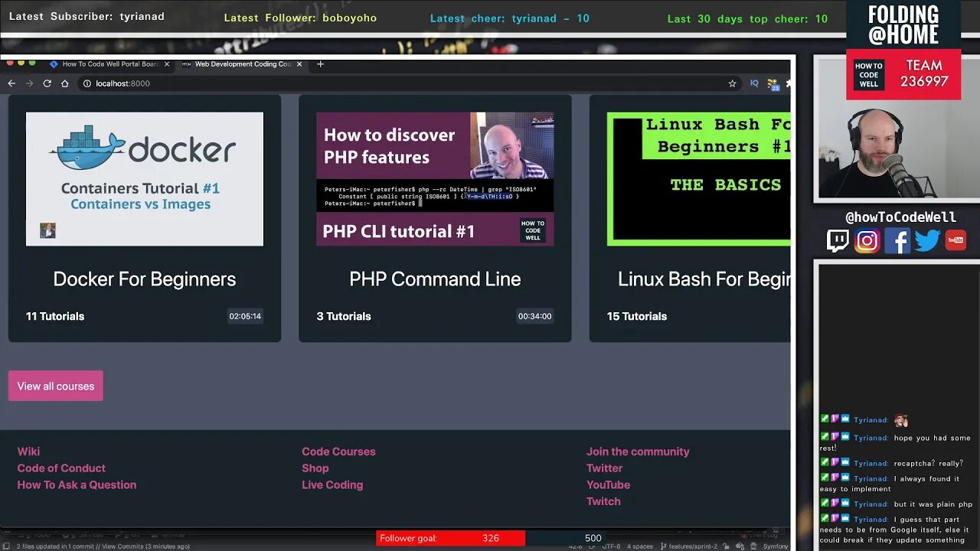Click the Last 30 days top cheer text
This screenshot has width=980, height=551.
[x=747, y=19]
